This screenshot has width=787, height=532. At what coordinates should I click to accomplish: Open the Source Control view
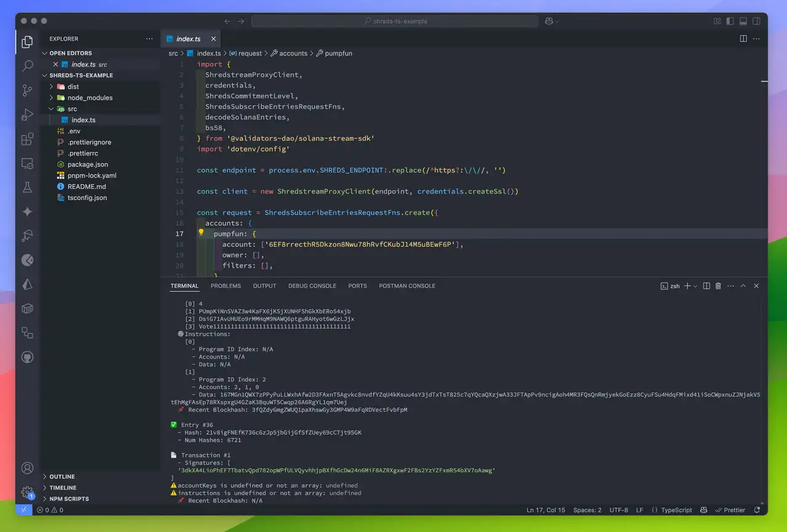(27, 90)
